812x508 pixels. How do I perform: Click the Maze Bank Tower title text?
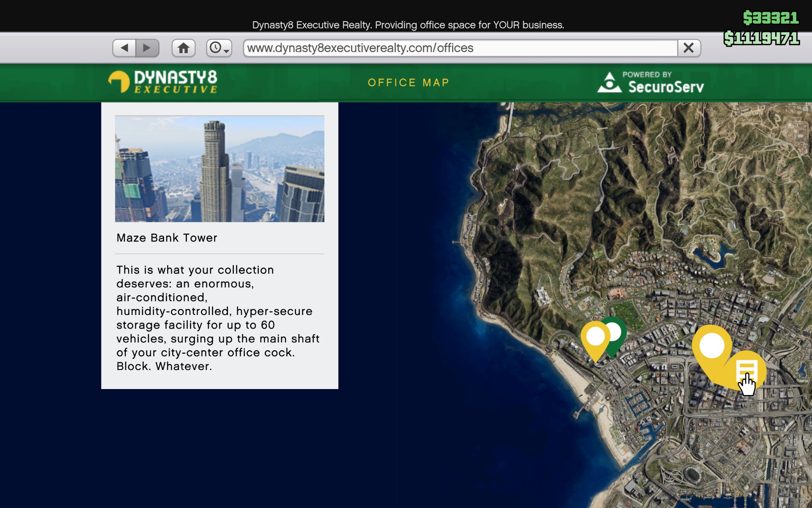[167, 238]
